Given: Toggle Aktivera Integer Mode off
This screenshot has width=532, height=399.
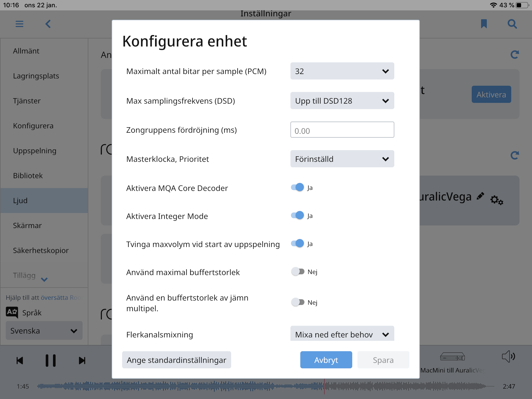Looking at the screenshot, I should coord(298,216).
